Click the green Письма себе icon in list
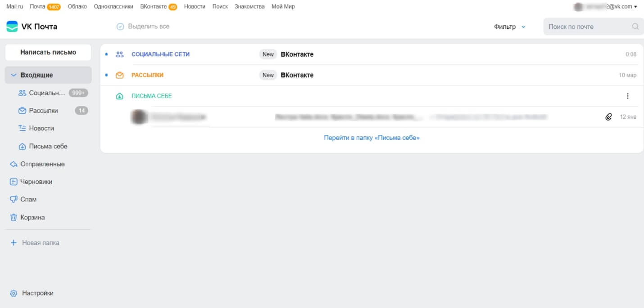Viewport: 644px width, 308px height. pos(119,96)
